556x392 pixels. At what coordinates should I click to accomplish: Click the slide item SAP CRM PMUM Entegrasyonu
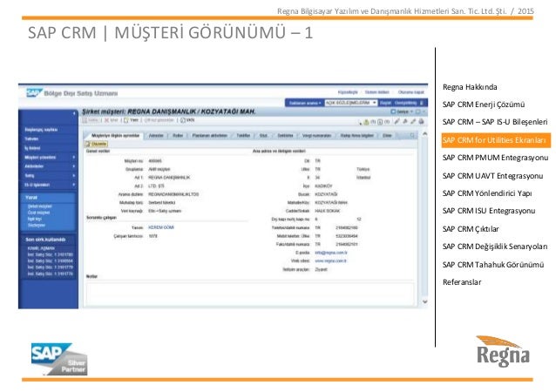point(495,158)
